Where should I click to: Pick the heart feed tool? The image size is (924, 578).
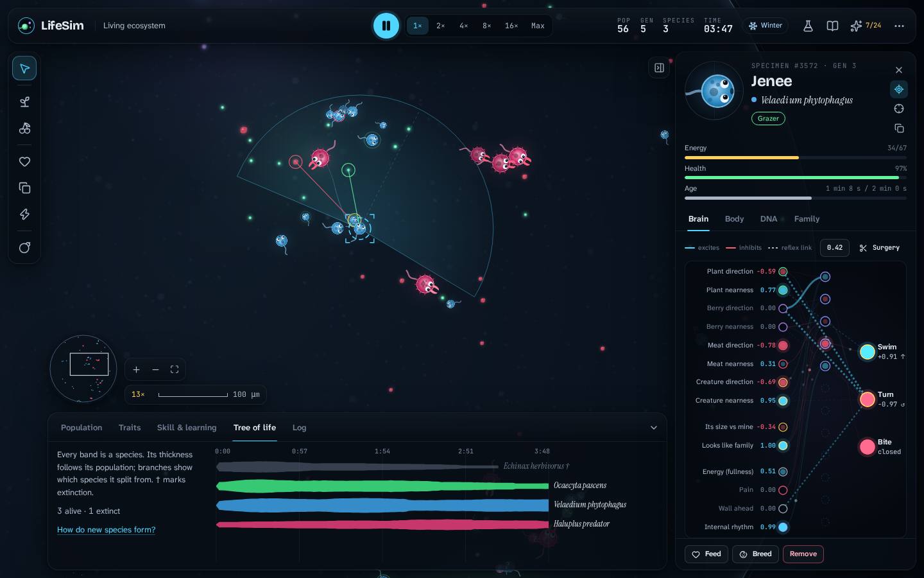(x=24, y=162)
